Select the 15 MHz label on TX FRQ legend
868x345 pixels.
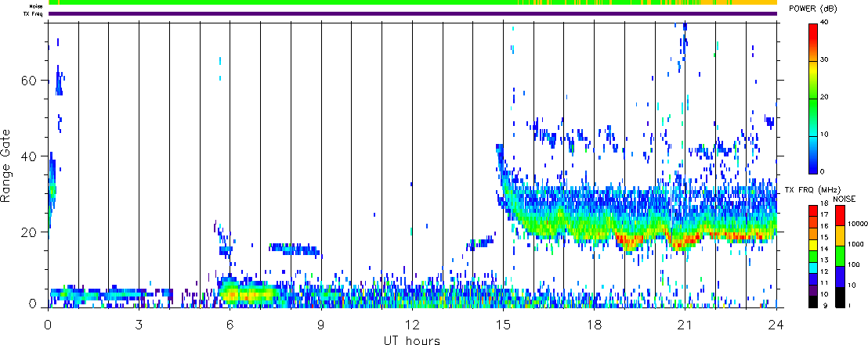click(x=825, y=237)
